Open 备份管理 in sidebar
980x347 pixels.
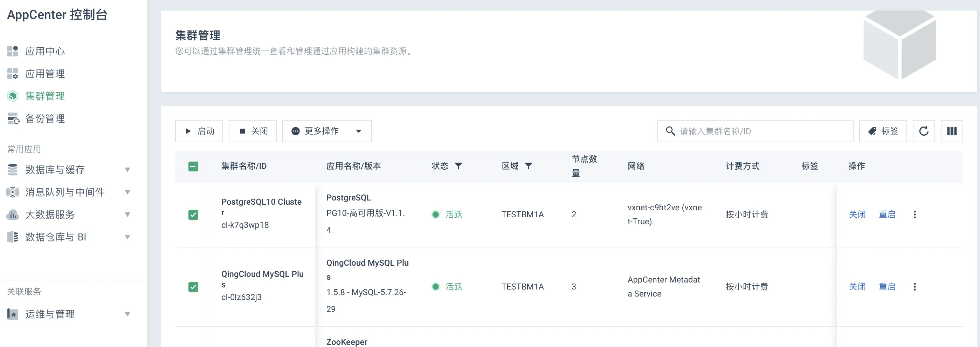[x=44, y=118]
